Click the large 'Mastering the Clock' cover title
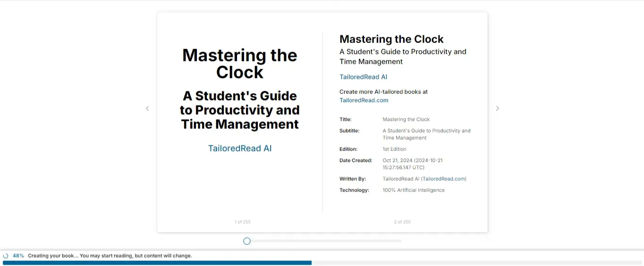 tap(240, 64)
